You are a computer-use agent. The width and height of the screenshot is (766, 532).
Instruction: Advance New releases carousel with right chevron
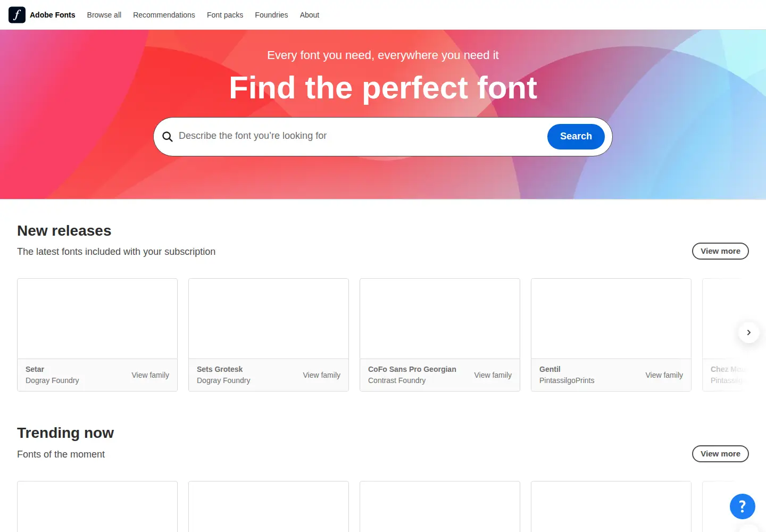point(749,332)
